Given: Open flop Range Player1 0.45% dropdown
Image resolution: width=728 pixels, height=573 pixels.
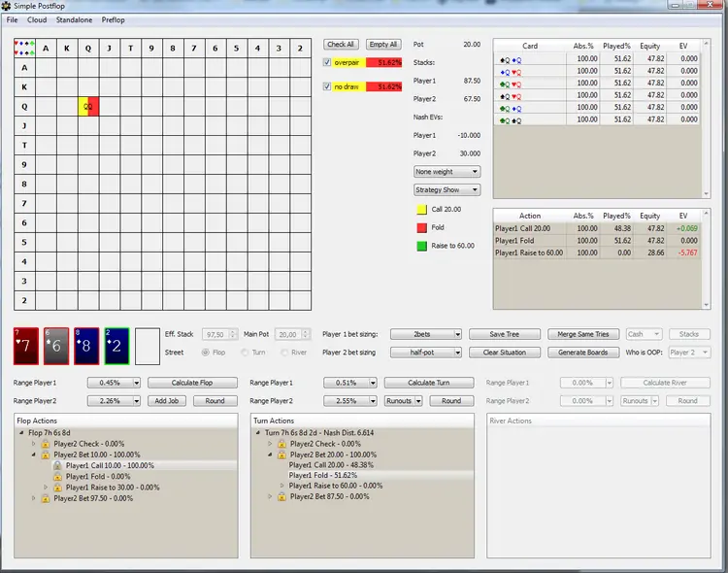Looking at the screenshot, I should [114, 383].
